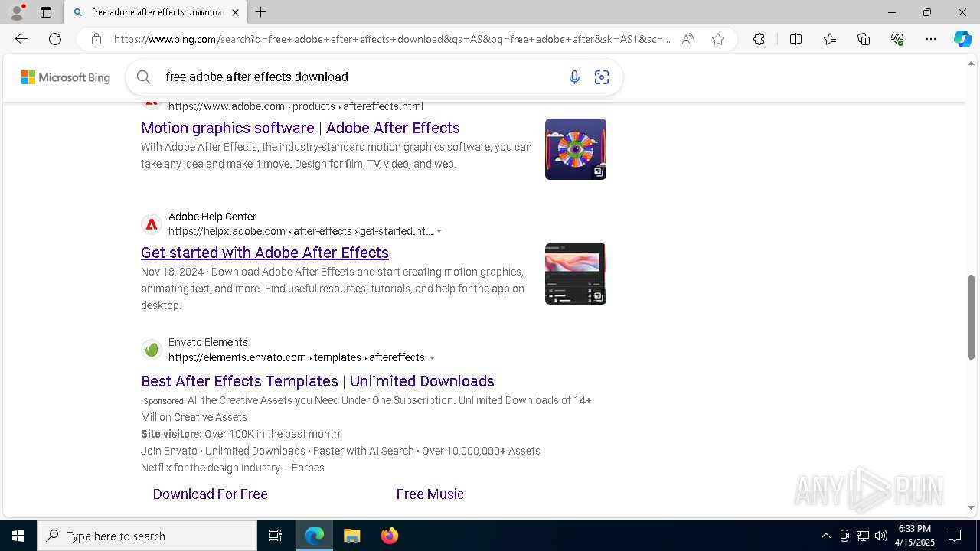Screen dimensions: 980x551
Task: Open Browser essentials heart icon
Action: [897, 39]
